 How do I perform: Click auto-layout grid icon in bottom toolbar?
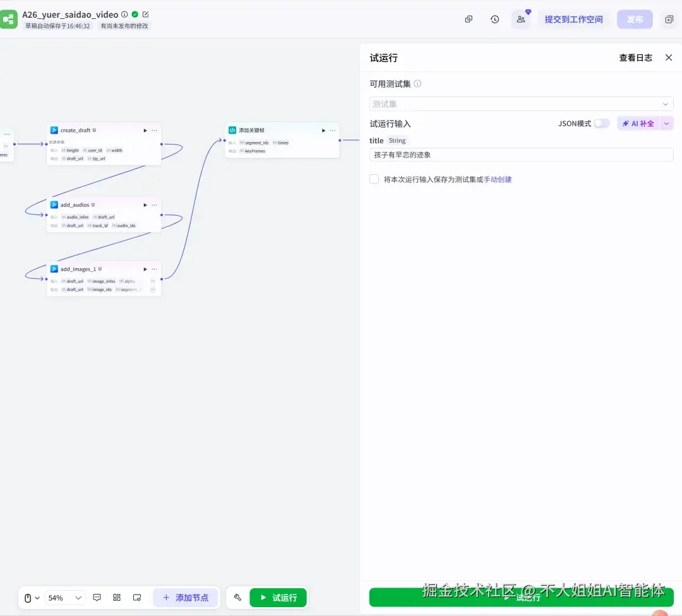click(x=117, y=598)
